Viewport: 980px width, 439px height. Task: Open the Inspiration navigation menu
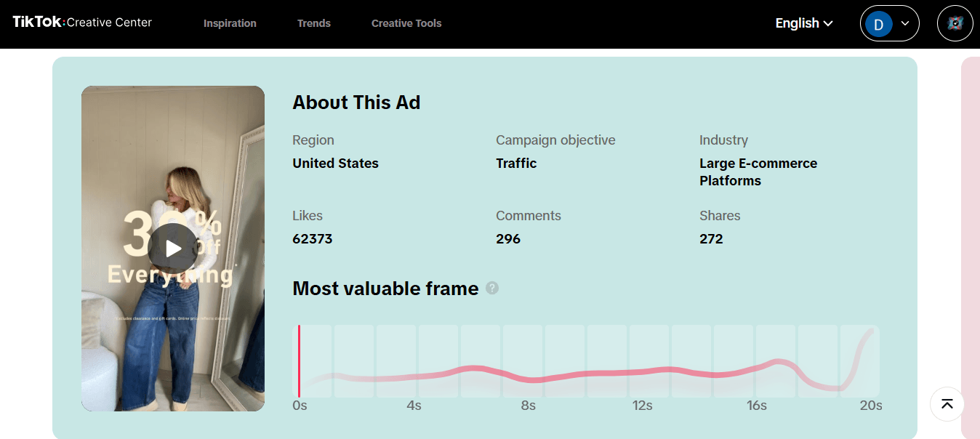point(230,23)
